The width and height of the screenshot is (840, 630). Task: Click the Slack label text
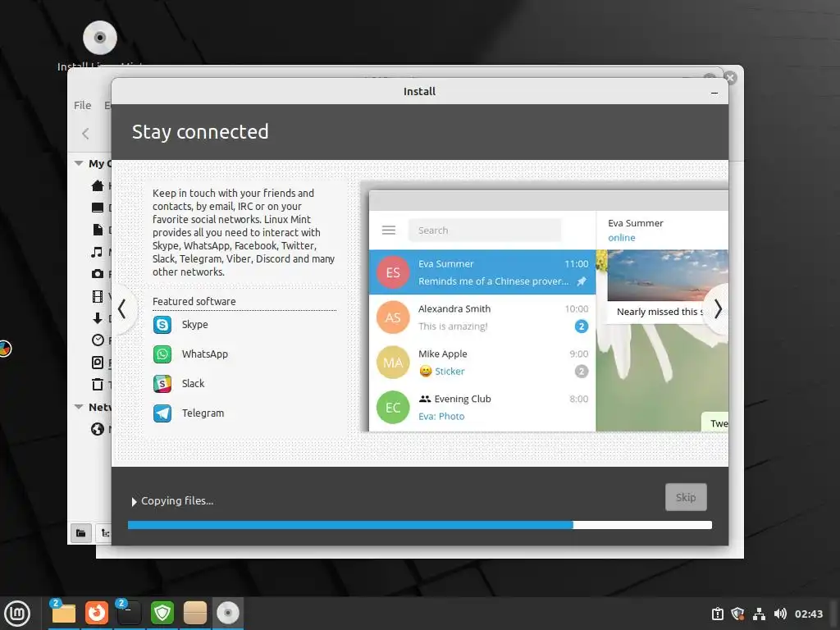(193, 384)
